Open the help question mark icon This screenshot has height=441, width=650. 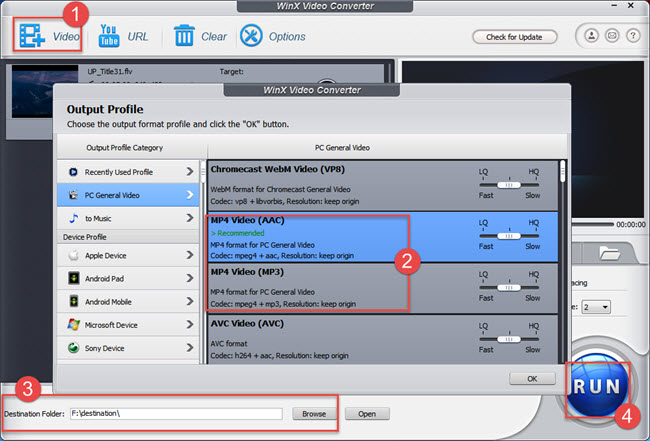(x=633, y=36)
